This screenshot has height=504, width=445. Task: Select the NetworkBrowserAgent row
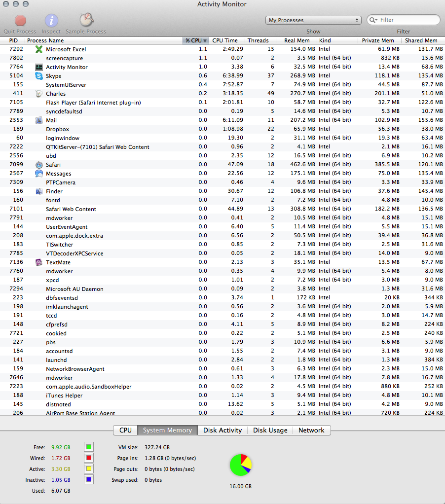tap(222, 369)
